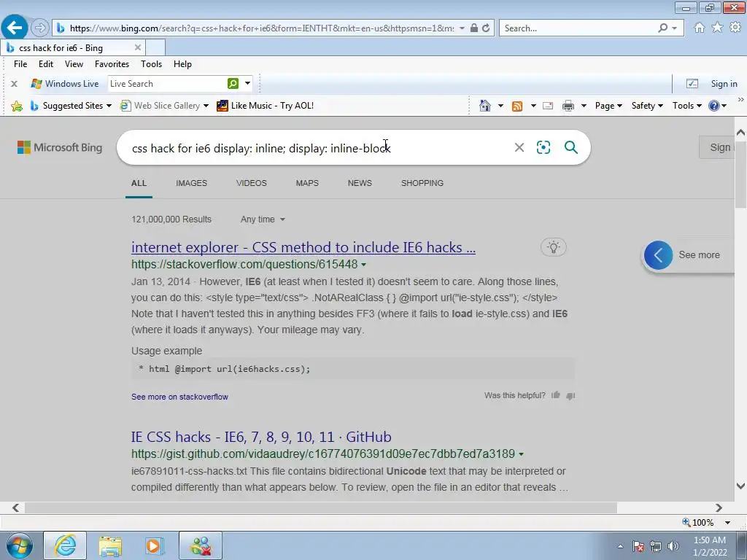Open the View menu
Viewport: 747px width, 560px height.
coord(74,64)
